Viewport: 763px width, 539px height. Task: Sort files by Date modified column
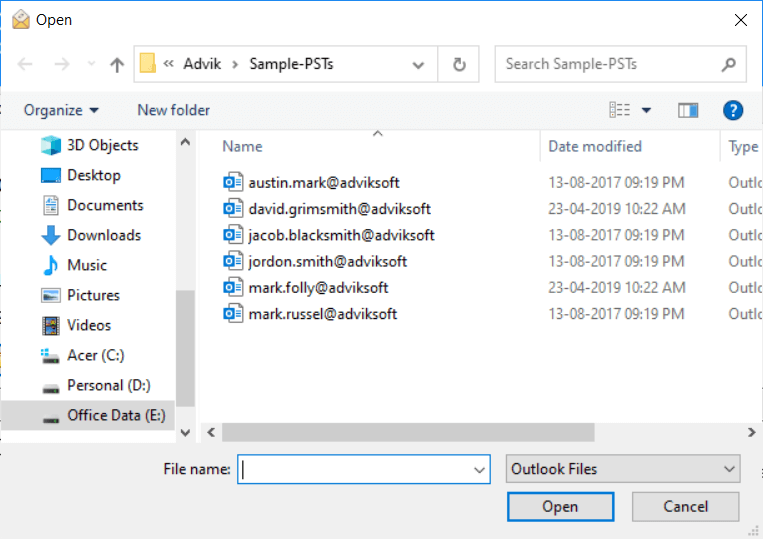[595, 146]
